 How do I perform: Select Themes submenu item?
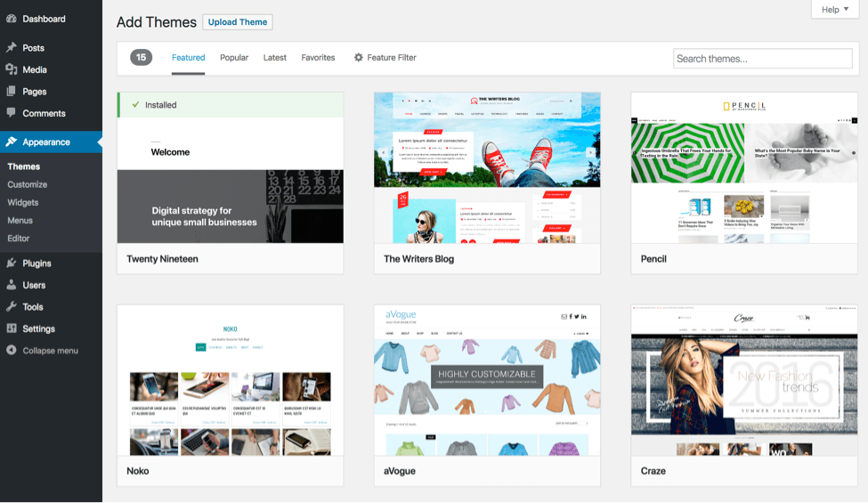[x=24, y=166]
